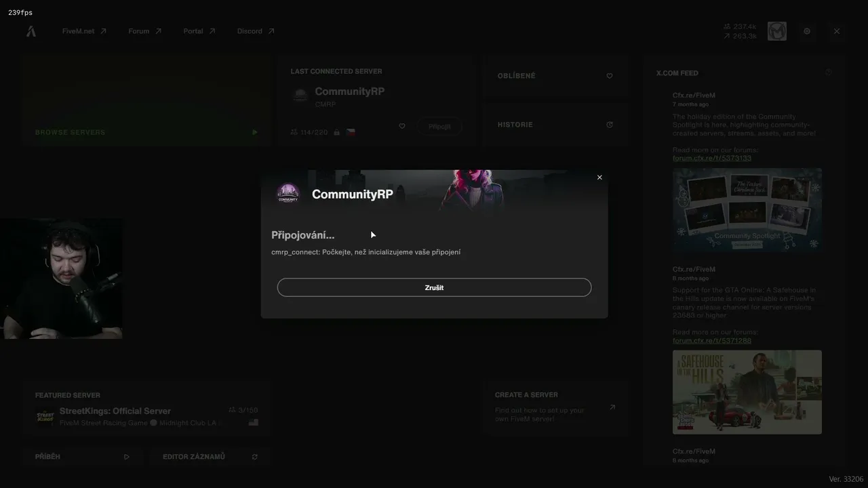
Task: Click the X.com Feed heading
Action: (677, 73)
